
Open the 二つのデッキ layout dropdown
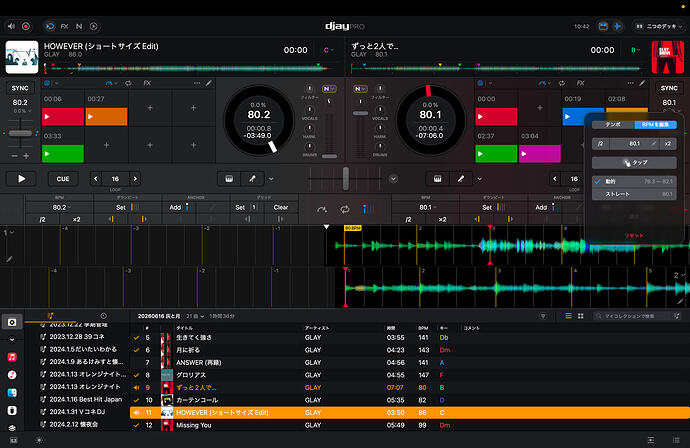(x=659, y=26)
